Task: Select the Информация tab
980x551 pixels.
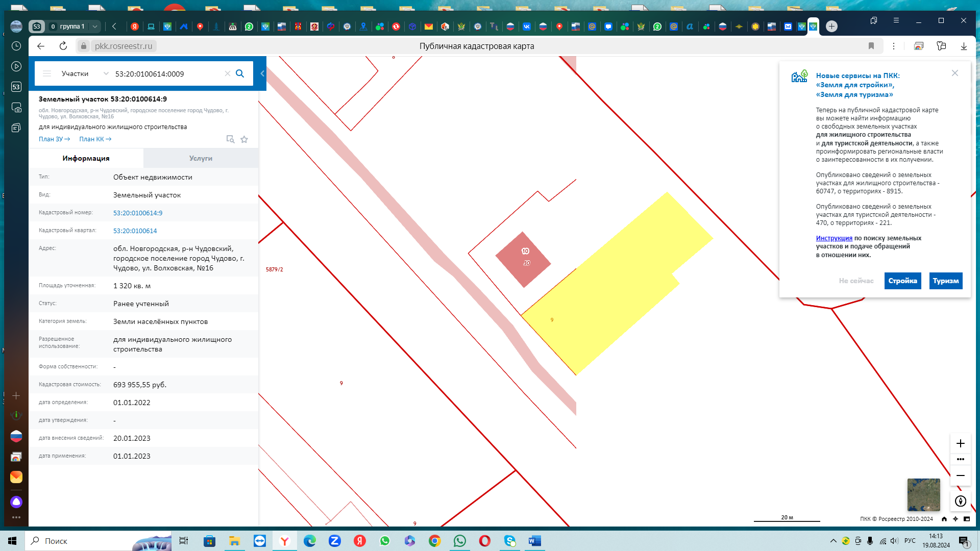Action: point(86,158)
